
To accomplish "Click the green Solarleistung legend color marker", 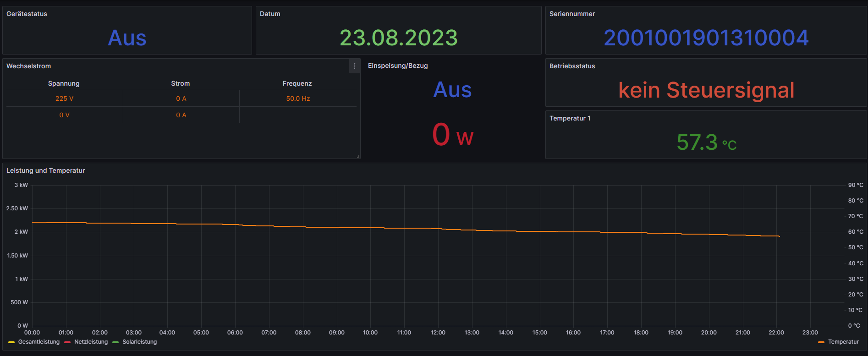I will pos(115,342).
